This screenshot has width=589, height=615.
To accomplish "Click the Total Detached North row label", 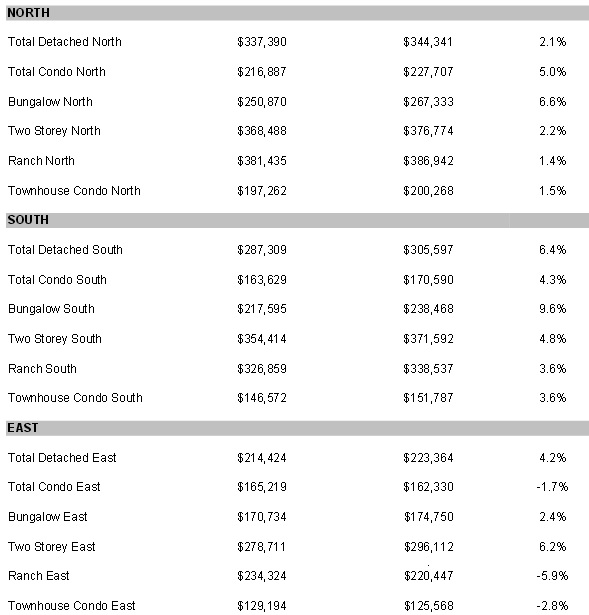I will [65, 42].
